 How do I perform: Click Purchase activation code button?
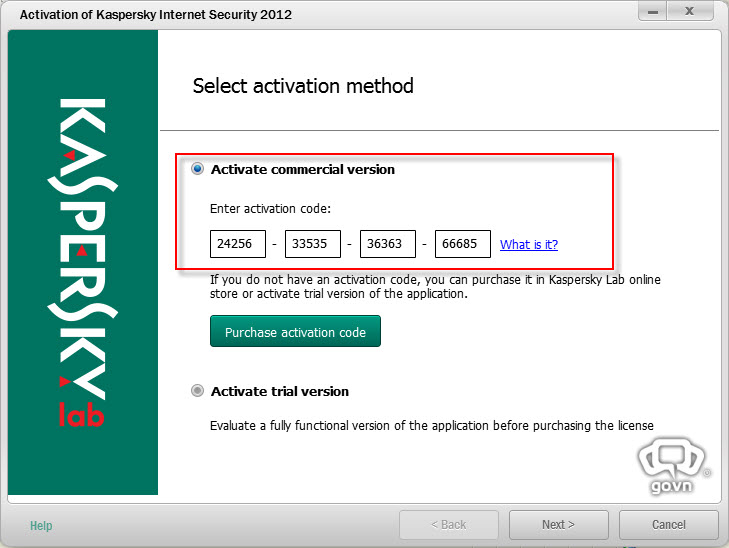click(295, 331)
